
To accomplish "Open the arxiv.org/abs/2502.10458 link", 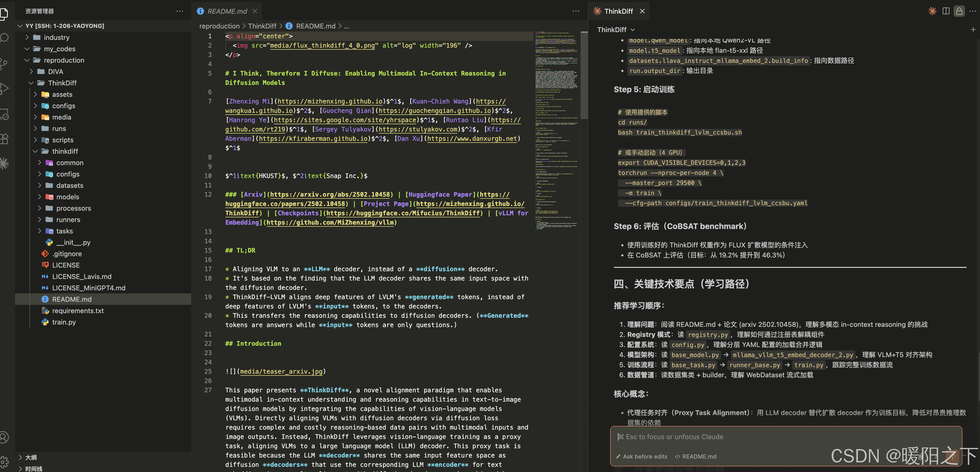I will 330,195.
